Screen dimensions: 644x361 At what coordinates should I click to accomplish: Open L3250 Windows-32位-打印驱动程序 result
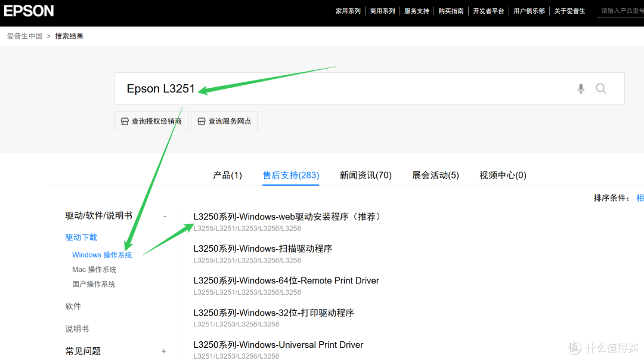click(274, 313)
